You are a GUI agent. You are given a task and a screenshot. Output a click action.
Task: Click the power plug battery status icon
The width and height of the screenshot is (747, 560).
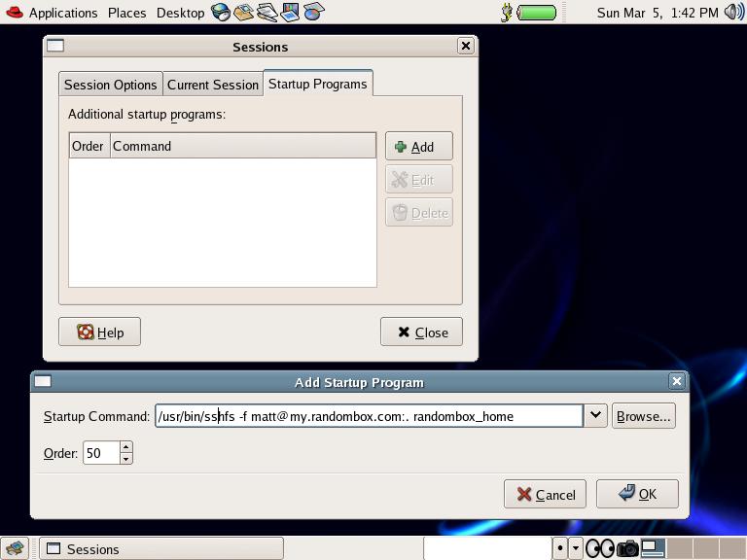point(507,13)
